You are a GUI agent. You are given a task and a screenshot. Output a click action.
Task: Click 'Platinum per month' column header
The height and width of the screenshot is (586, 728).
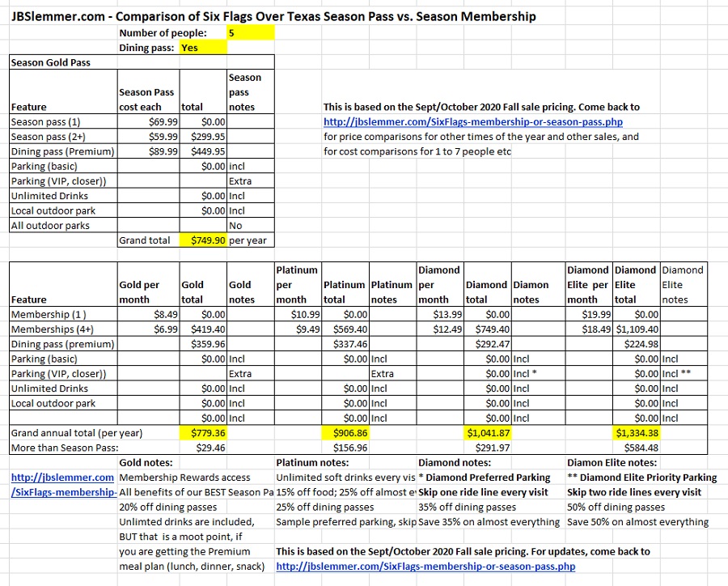(298, 284)
